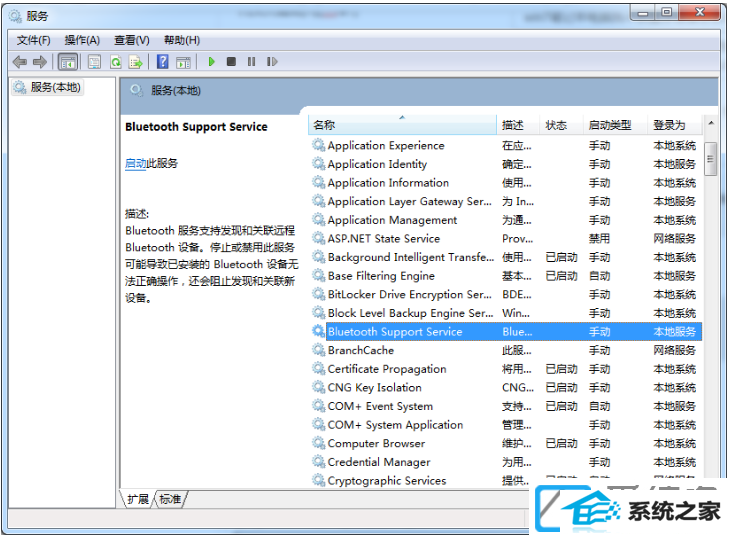The width and height of the screenshot is (729, 538).
Task: Select the Bluetooth Support Service row
Action: tap(506, 332)
